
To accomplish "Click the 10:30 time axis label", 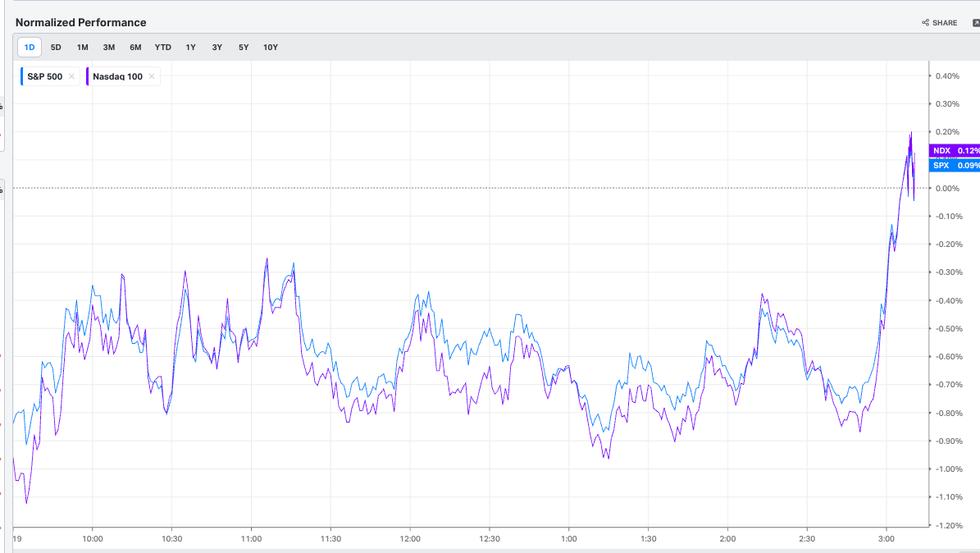I will 172,538.
